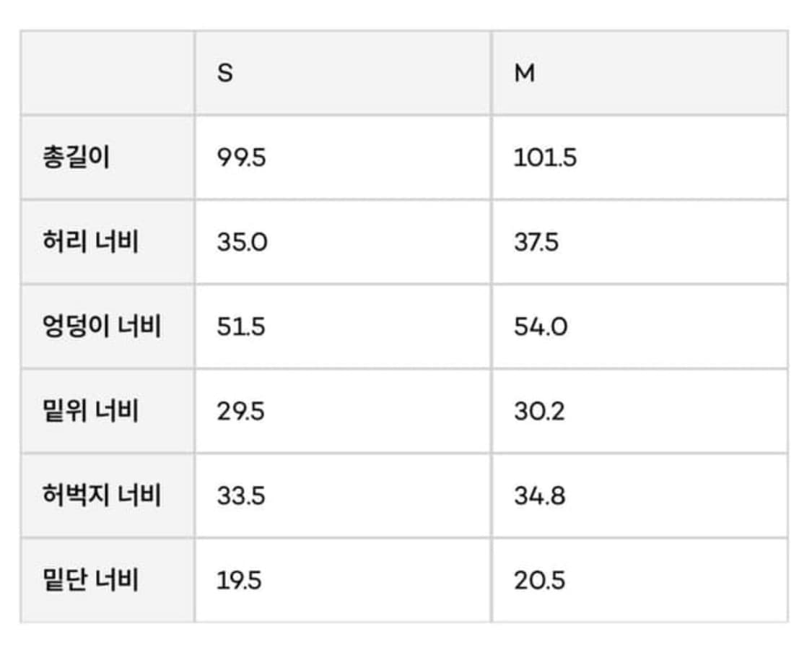
Task: Select the 밑단 너비 row label
Action: [90, 580]
